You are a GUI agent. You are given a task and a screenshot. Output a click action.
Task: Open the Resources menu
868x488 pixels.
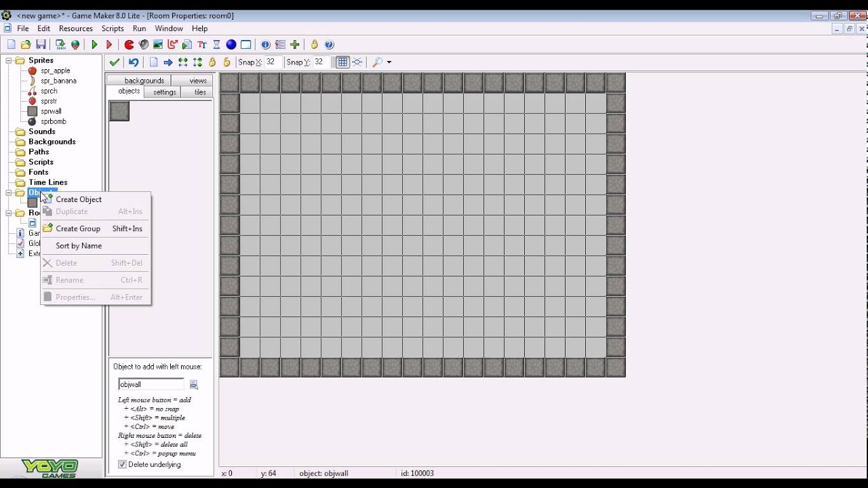pos(76,28)
